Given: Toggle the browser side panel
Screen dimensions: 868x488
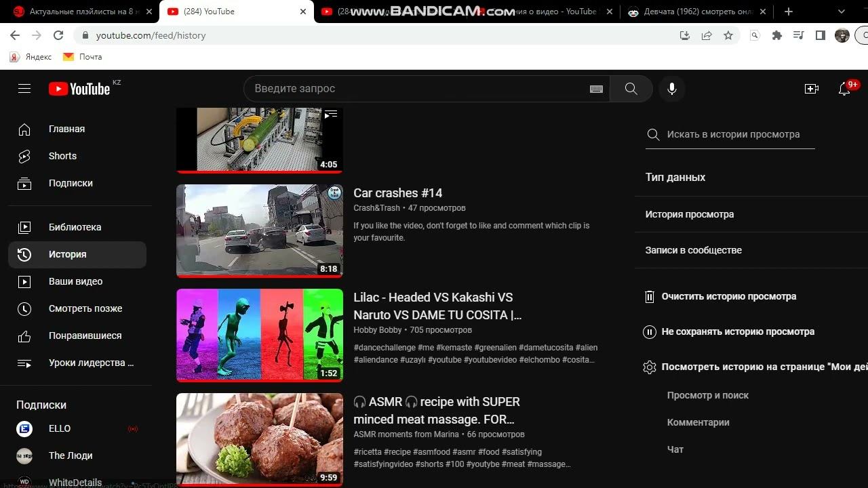Looking at the screenshot, I should click(x=821, y=35).
